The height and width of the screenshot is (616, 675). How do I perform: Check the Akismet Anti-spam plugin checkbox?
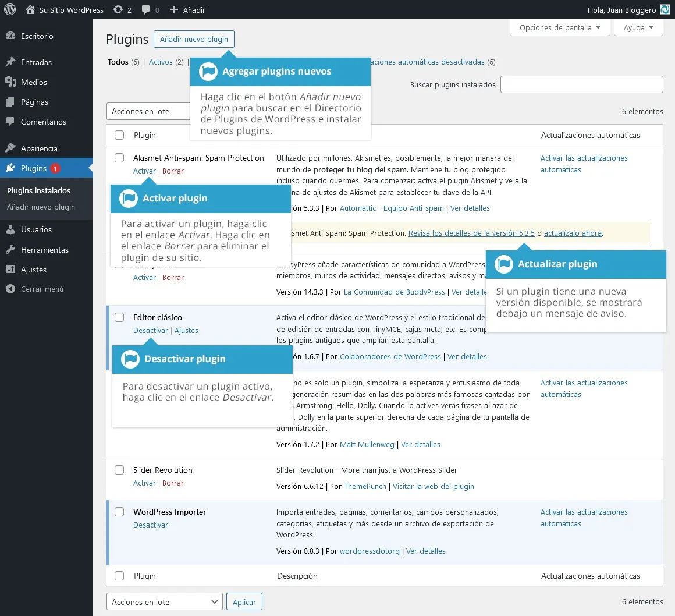pyautogui.click(x=119, y=158)
